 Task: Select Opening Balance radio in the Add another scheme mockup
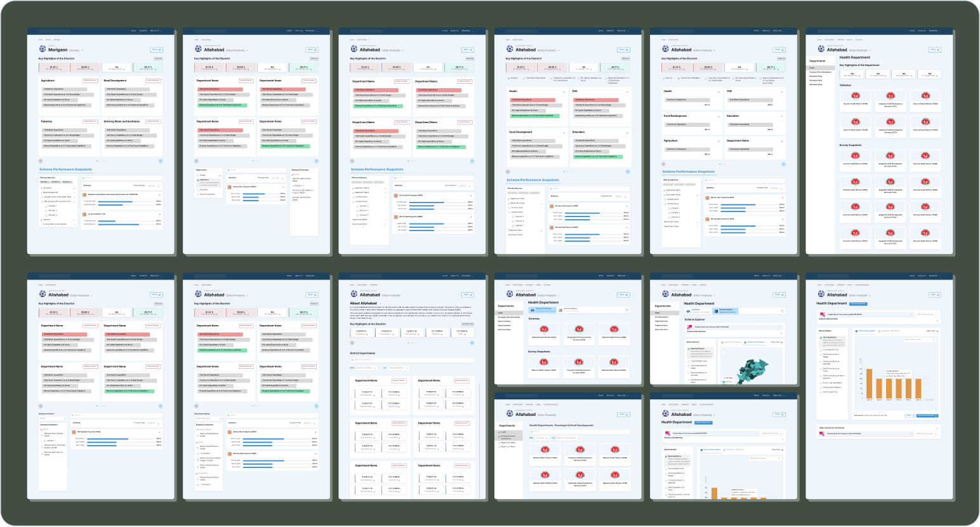(821, 337)
